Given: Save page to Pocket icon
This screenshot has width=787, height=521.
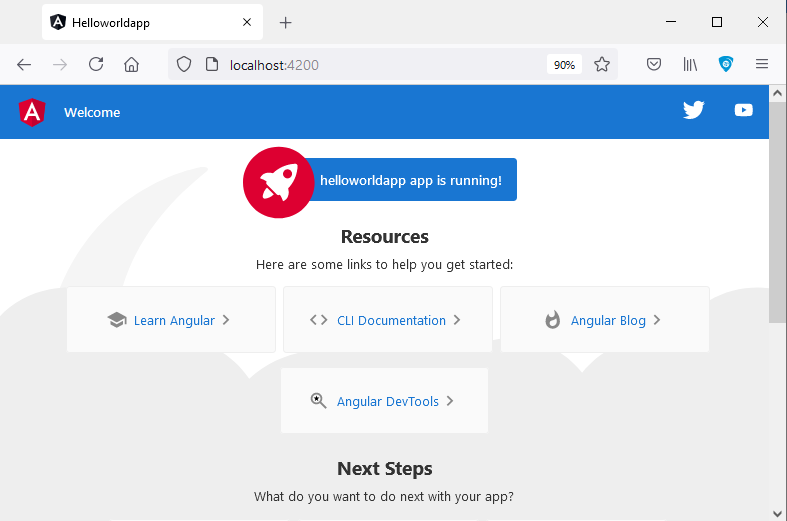Looking at the screenshot, I should coord(653,64).
